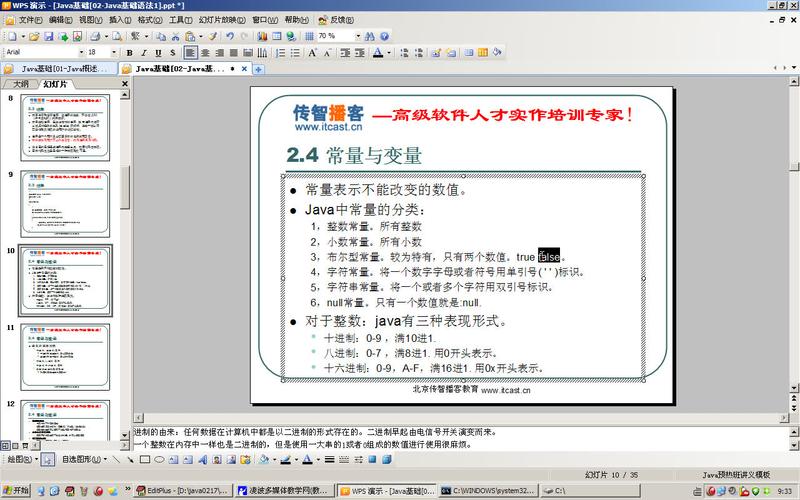The image size is (800, 500).
Task: Click the Line style icon in drawing toolbar
Action: tap(330, 460)
